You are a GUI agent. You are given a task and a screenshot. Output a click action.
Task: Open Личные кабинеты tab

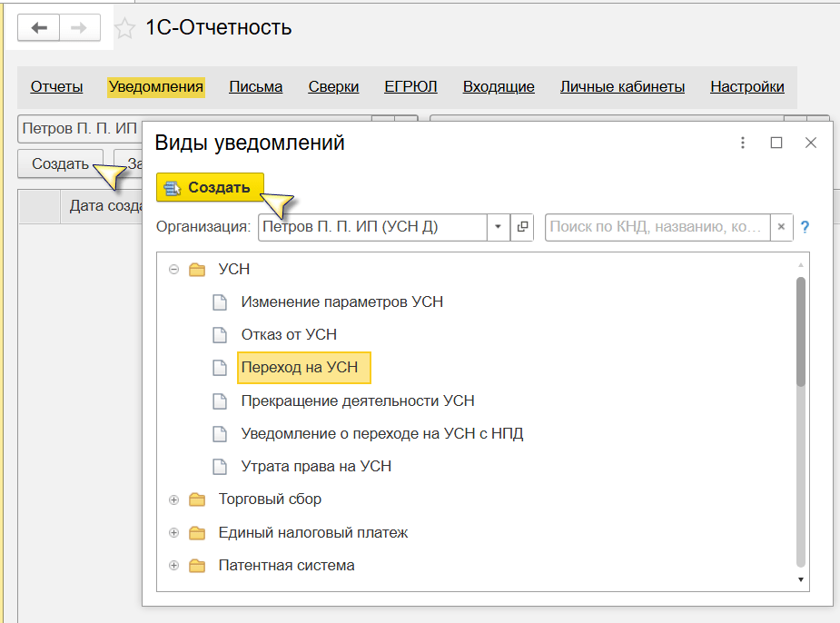click(x=622, y=87)
